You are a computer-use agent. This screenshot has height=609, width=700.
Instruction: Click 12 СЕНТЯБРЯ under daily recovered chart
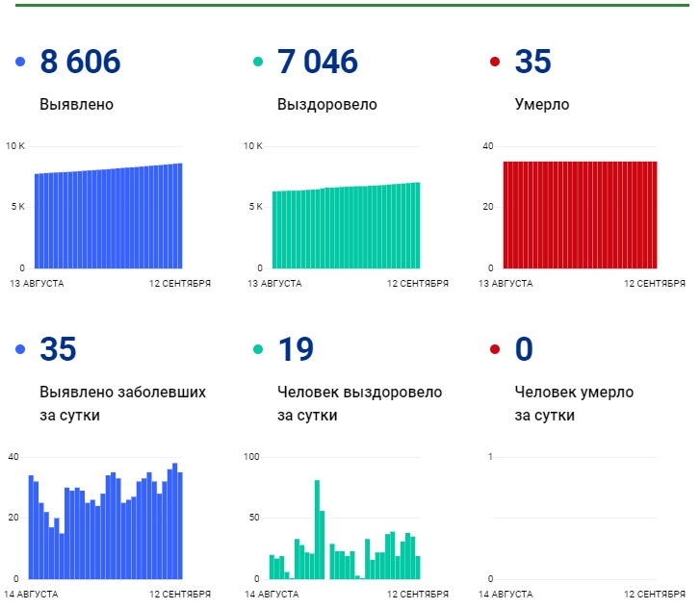418,595
